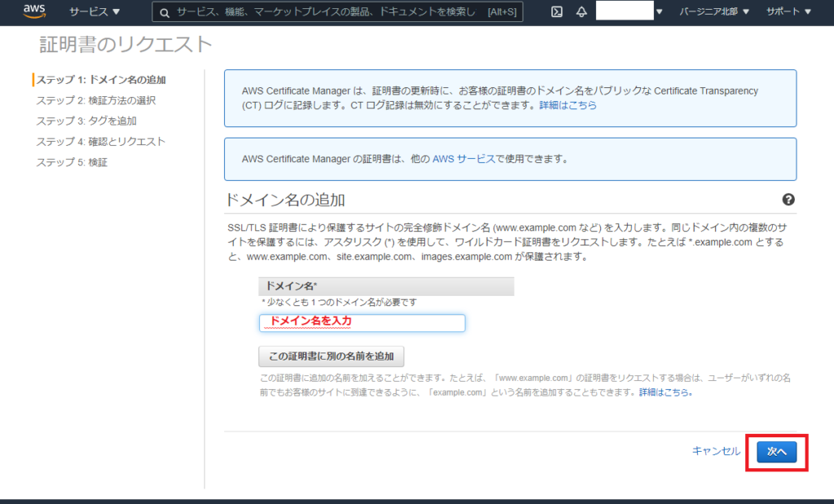Viewport: 834px width, 504px height.
Task: Open 詳細はこちら link about additional names
Action: pos(665,392)
